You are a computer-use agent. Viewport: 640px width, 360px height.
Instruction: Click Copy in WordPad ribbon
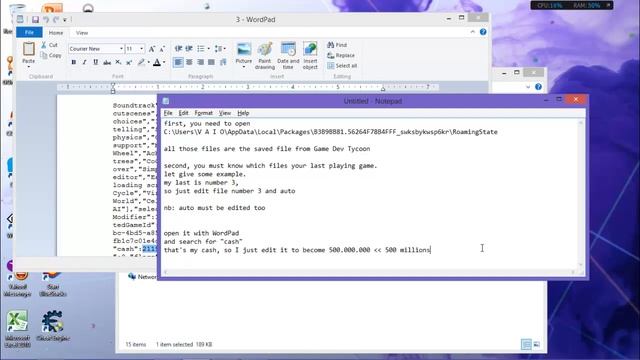[51, 55]
